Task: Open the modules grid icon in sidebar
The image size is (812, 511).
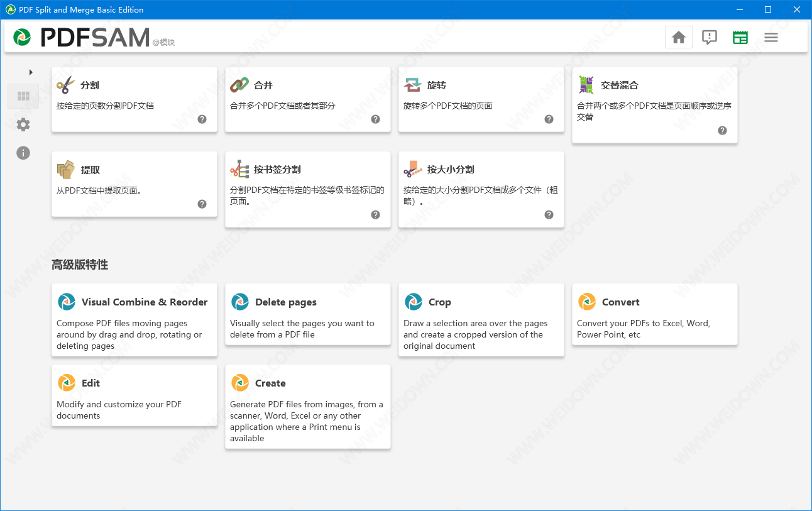Action: pyautogui.click(x=23, y=96)
